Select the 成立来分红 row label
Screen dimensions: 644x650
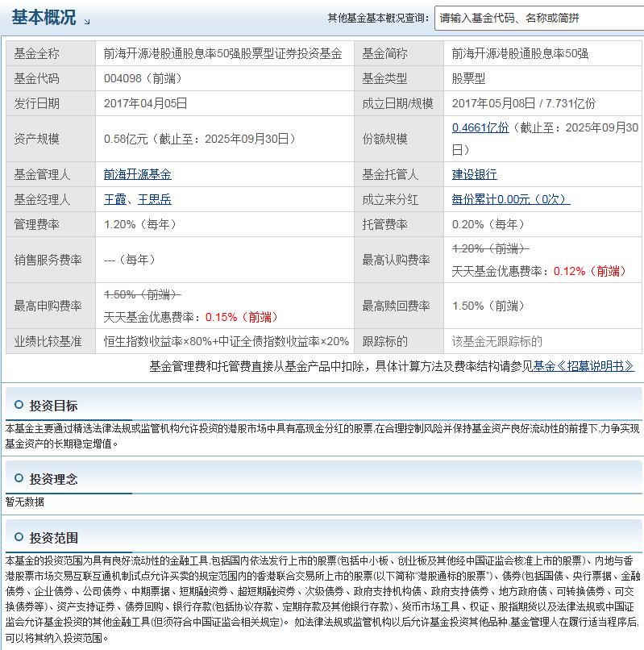click(390, 199)
